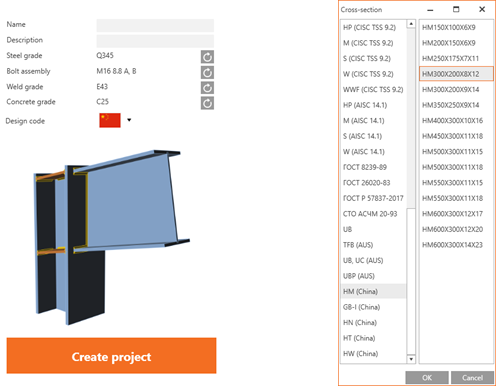Confirm the cross-section with OK
496x386 pixels.
click(x=427, y=378)
